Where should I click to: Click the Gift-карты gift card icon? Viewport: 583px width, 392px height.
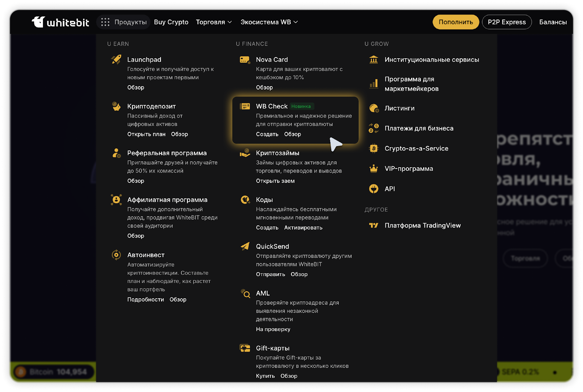(245, 348)
